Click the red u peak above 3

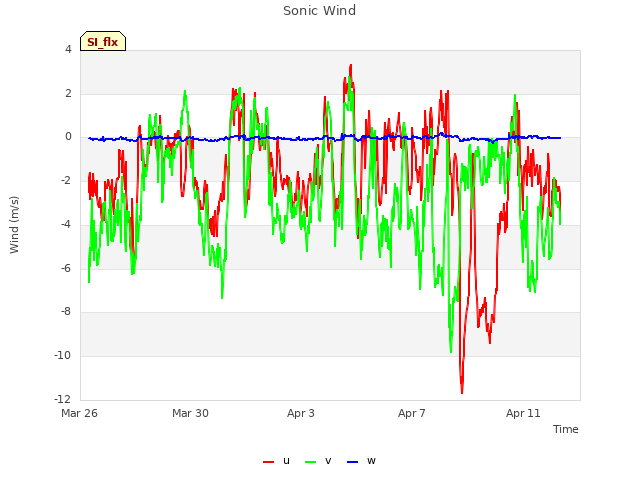351,65
